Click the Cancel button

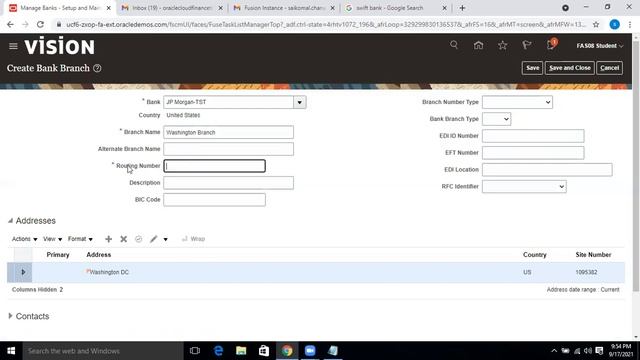pyautogui.click(x=609, y=68)
